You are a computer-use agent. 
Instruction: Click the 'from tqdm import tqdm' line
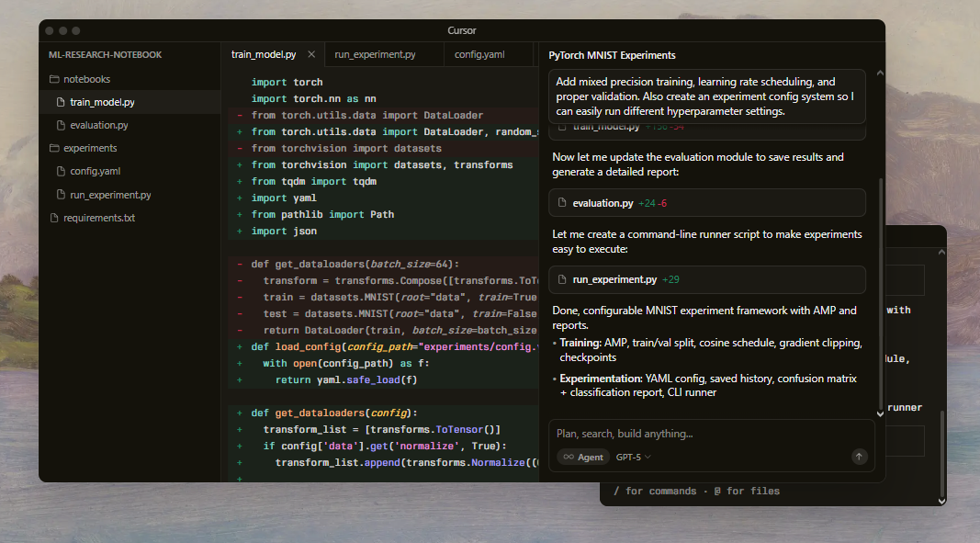coord(314,181)
